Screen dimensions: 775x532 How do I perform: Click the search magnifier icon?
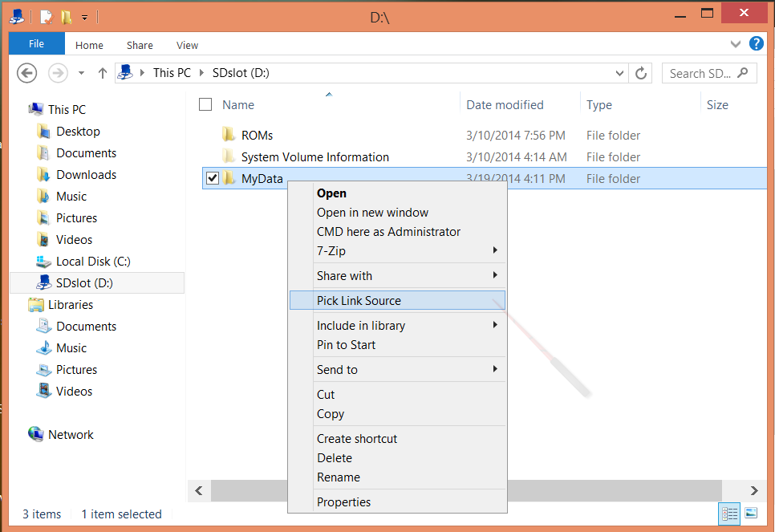(x=742, y=73)
